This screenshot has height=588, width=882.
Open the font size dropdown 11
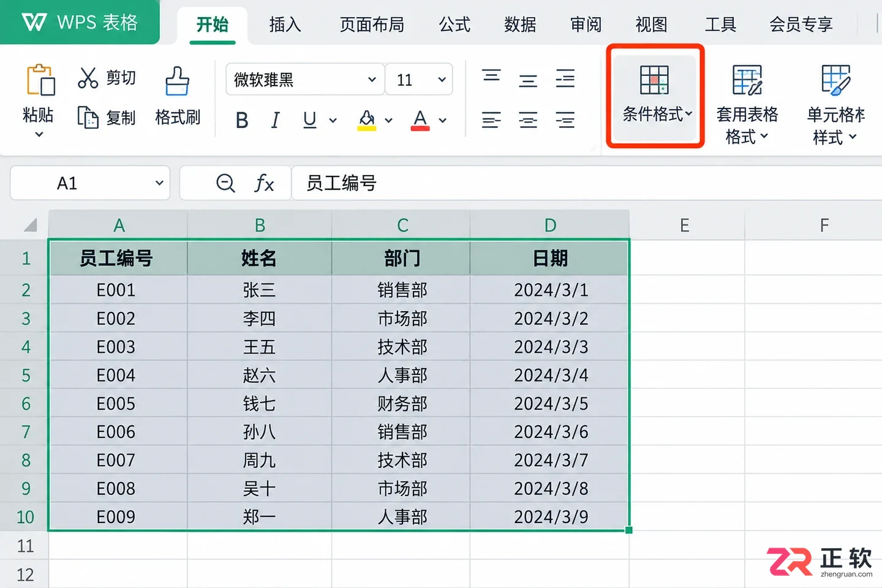click(420, 80)
